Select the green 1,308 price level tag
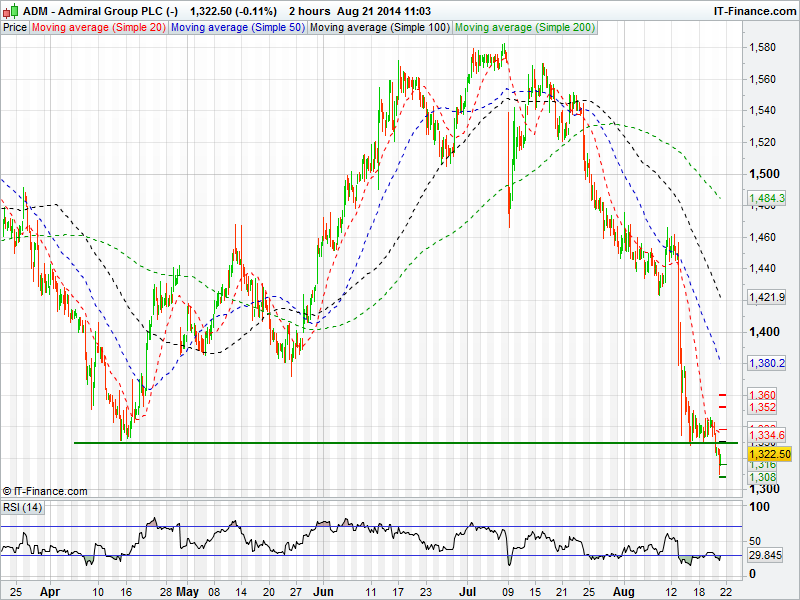This screenshot has height=600, width=800. [762, 477]
